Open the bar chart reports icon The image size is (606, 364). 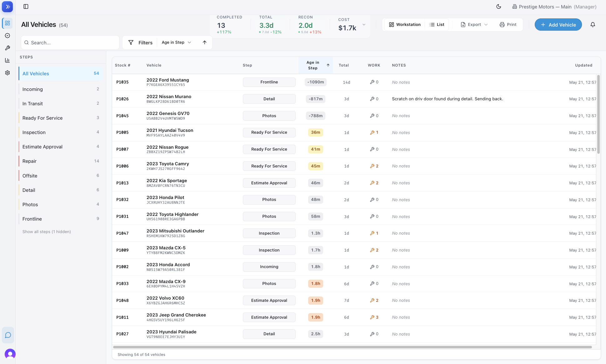pyautogui.click(x=8, y=60)
